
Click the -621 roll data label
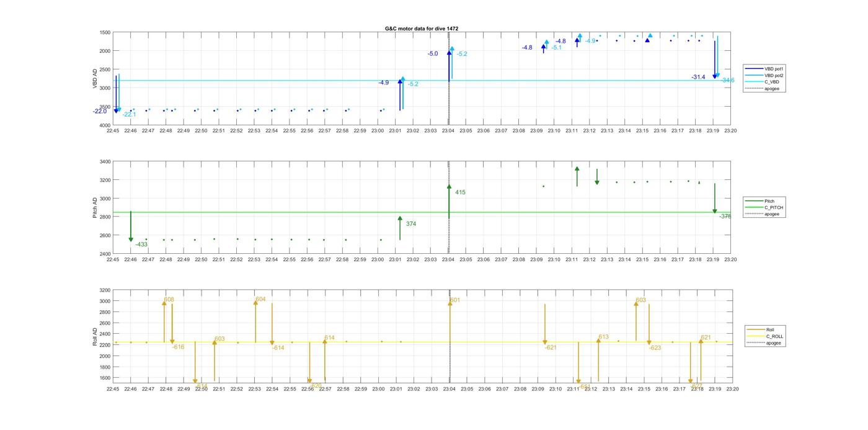click(551, 347)
